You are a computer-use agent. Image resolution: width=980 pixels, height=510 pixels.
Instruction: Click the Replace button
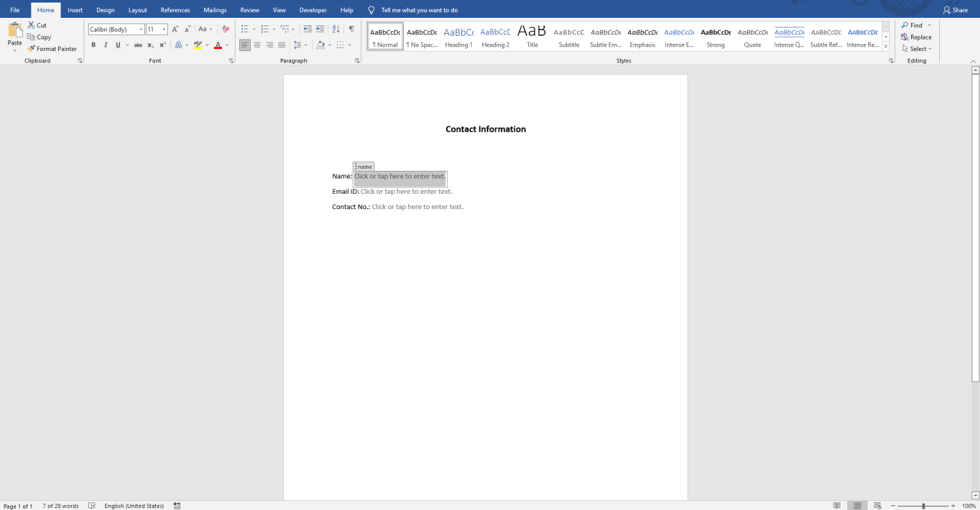pos(916,37)
